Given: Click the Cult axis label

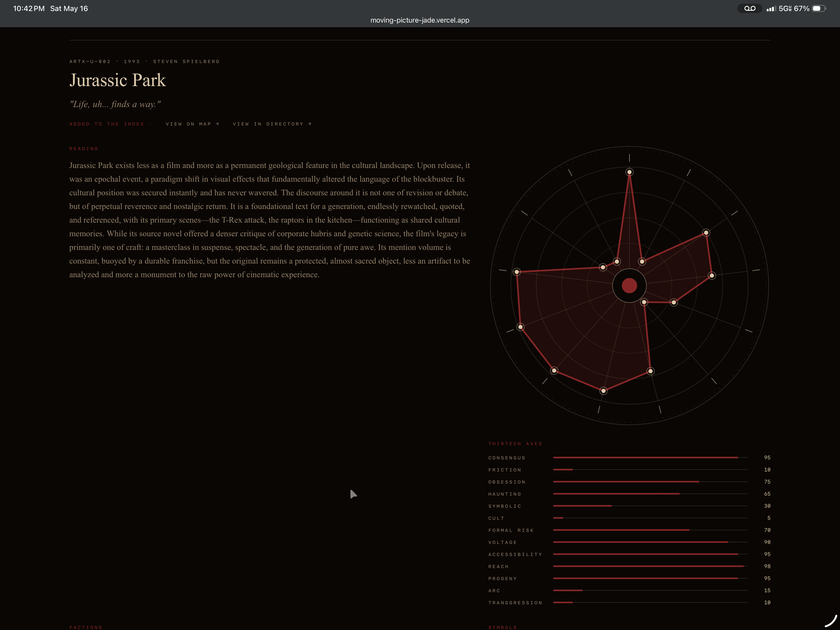Looking at the screenshot, I should (496, 518).
